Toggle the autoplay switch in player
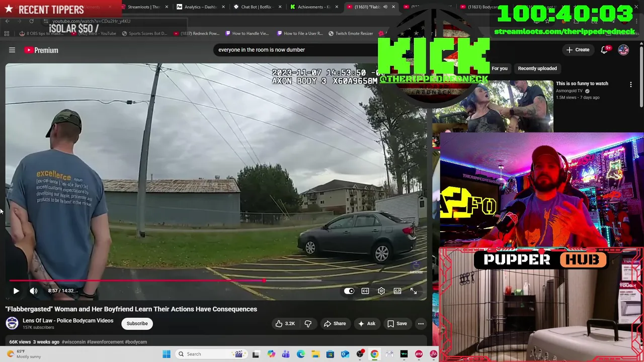Viewport: 644px width, 362px height. (x=349, y=291)
